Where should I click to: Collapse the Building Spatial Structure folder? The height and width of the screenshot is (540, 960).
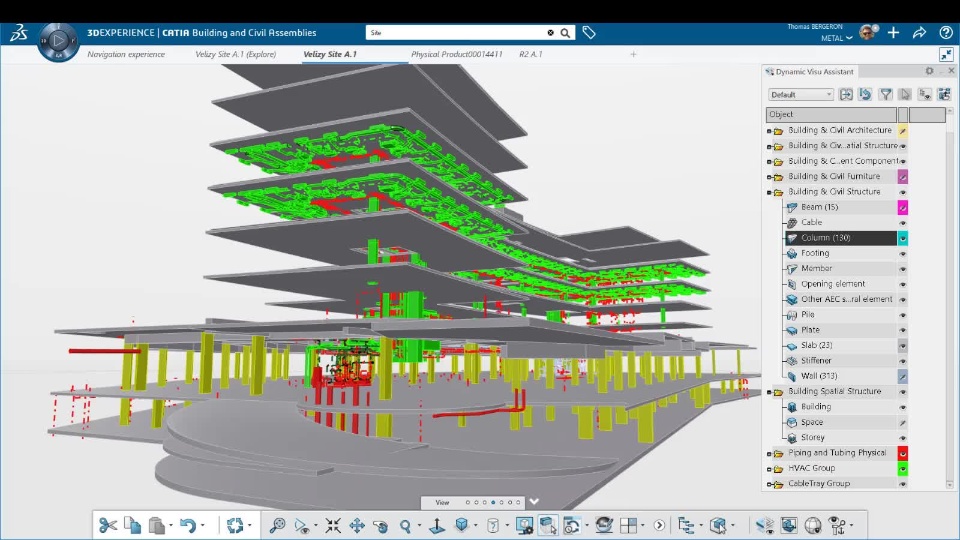[769, 392]
